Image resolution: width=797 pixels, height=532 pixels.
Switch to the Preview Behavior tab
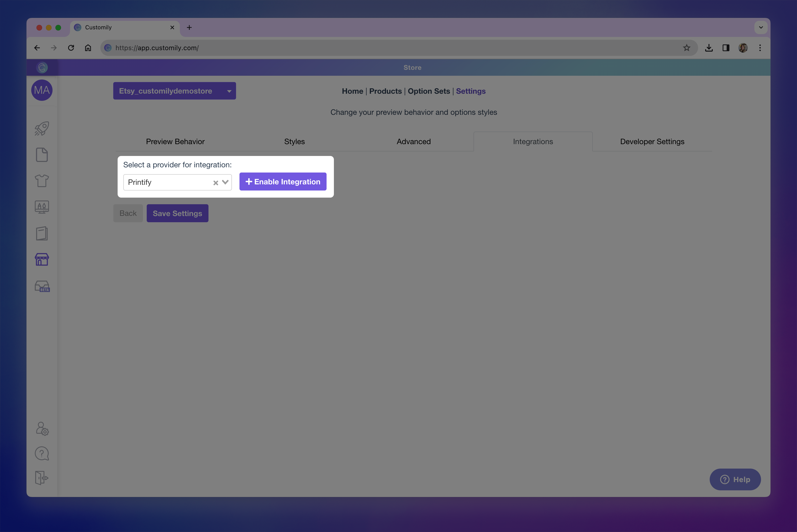pyautogui.click(x=175, y=142)
